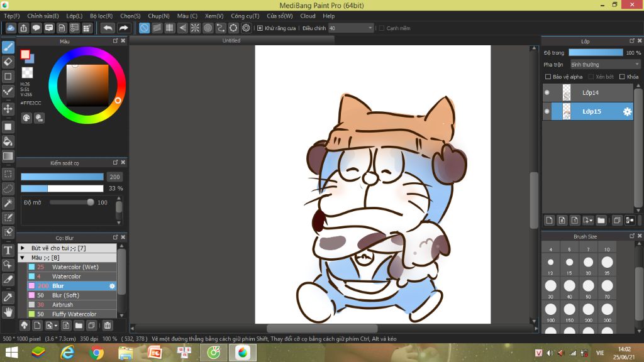Screen dimensions: 644x362
Task: Open the Cửa sổ(W) menu
Action: (x=280, y=16)
